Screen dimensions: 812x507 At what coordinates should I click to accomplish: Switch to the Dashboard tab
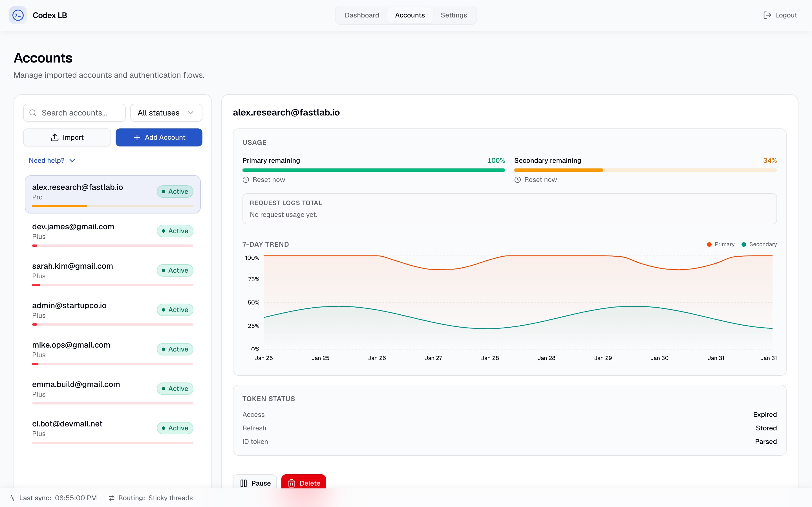[362, 15]
